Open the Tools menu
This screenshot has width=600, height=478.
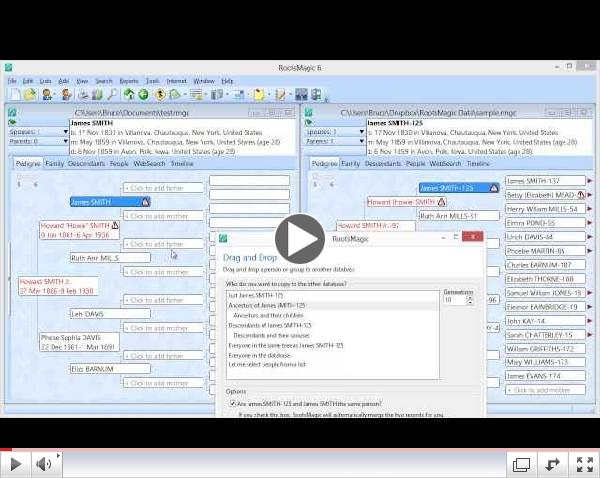click(152, 81)
